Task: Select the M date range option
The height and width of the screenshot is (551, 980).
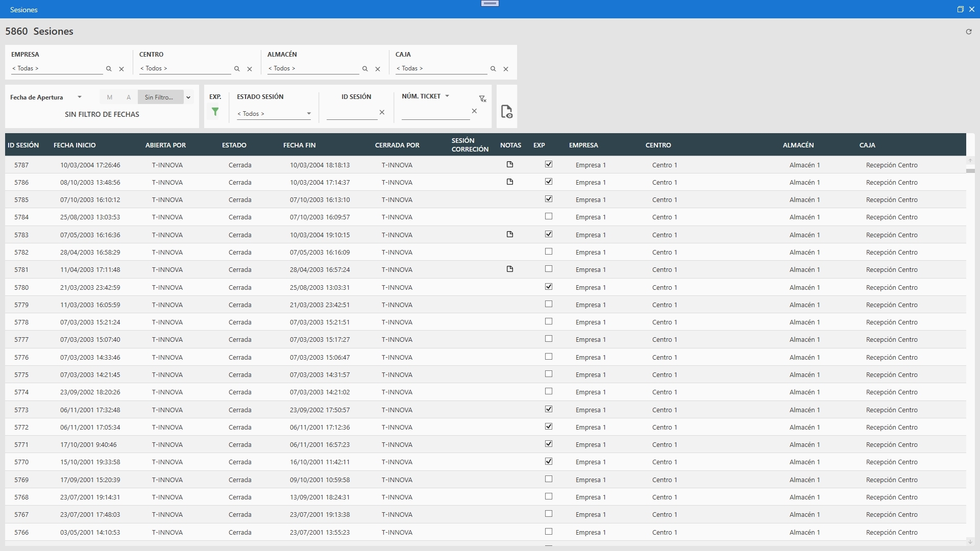Action: (x=110, y=97)
